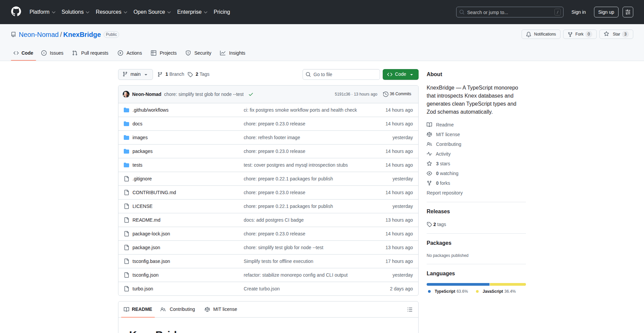
Task: Open the README outline list icon
Action: coord(410,309)
